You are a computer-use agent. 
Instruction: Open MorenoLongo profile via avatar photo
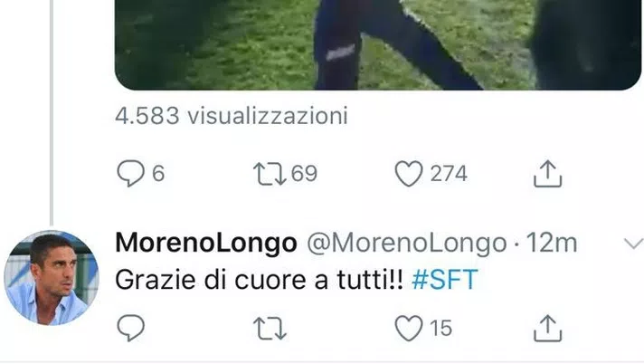point(52,278)
